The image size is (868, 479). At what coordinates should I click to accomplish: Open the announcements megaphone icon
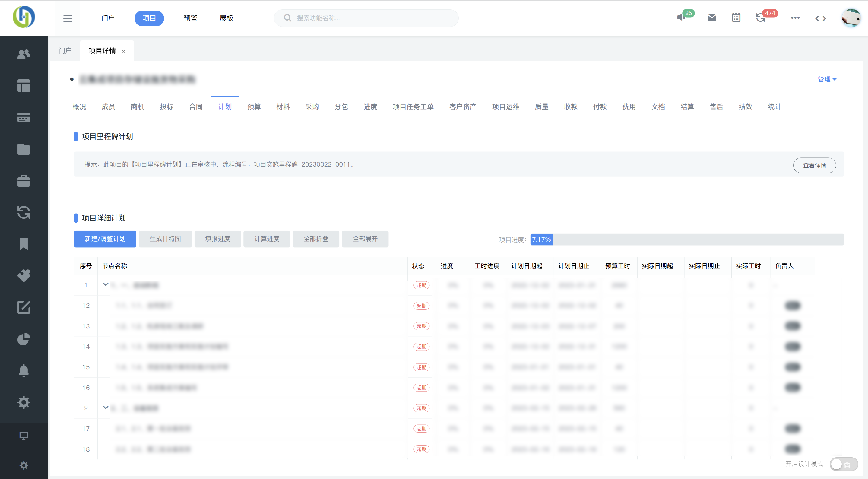(681, 17)
